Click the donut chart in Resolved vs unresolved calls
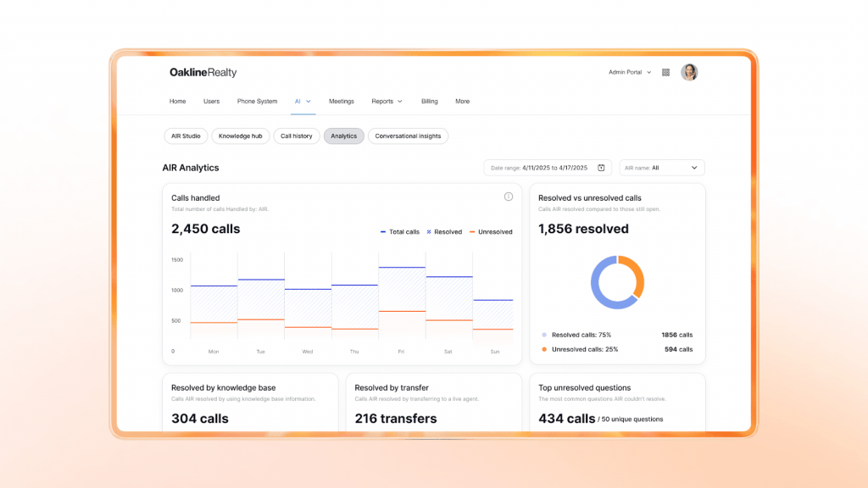 tap(618, 281)
